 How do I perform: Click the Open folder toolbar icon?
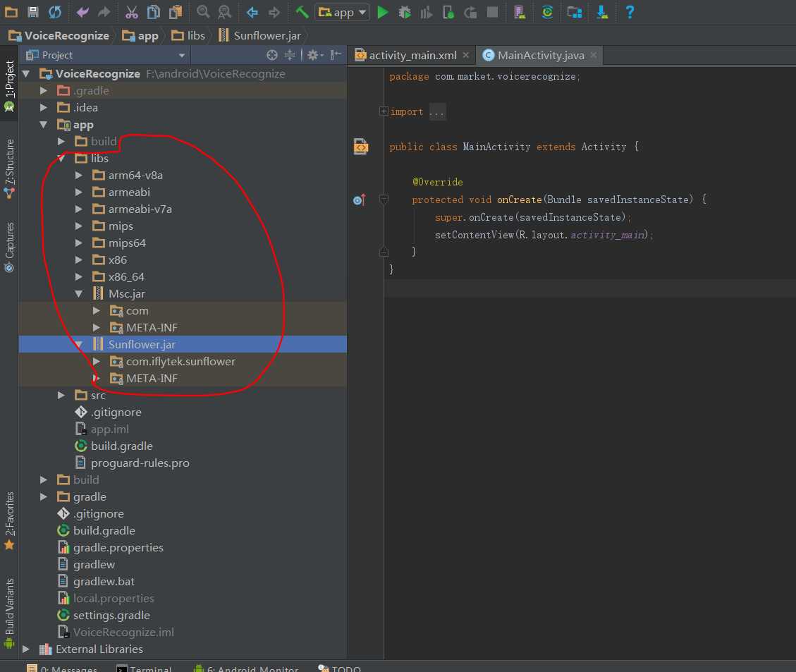[x=11, y=12]
